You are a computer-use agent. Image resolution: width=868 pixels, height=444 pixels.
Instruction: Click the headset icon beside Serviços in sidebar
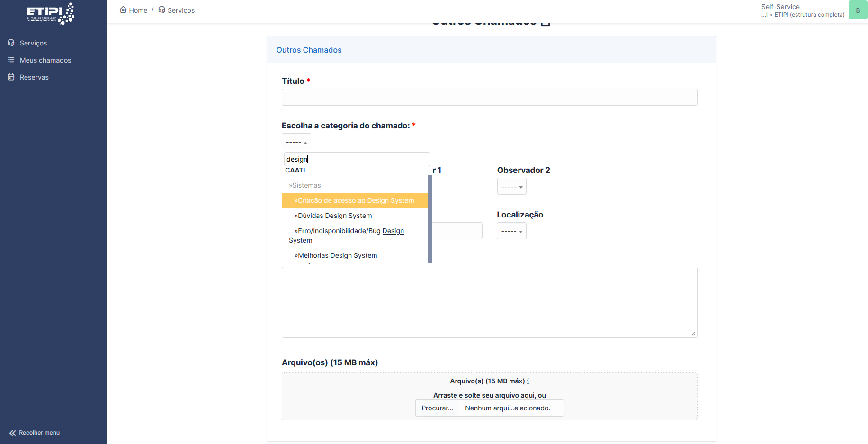pos(11,43)
